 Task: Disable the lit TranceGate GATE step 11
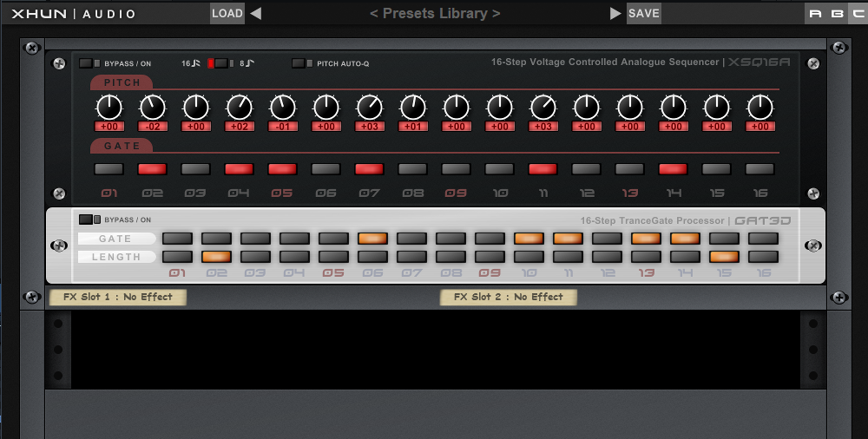(568, 239)
